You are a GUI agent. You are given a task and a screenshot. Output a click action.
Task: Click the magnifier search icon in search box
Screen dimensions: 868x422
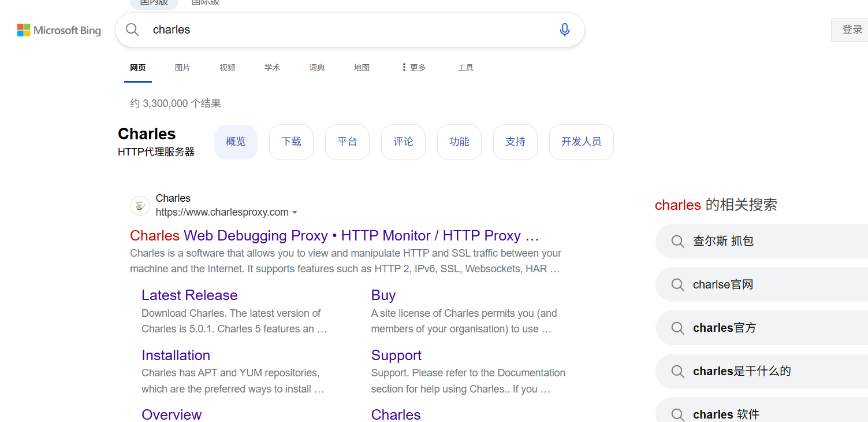pos(132,29)
